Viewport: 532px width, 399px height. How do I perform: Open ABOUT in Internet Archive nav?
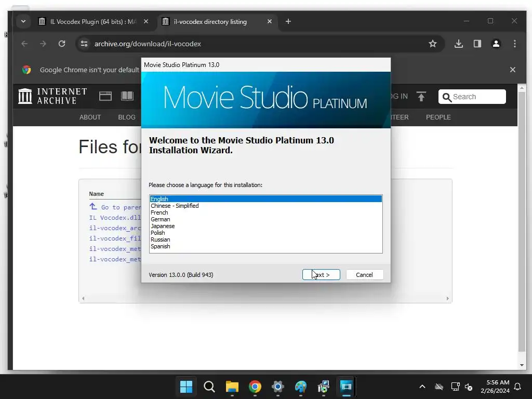[90, 117]
